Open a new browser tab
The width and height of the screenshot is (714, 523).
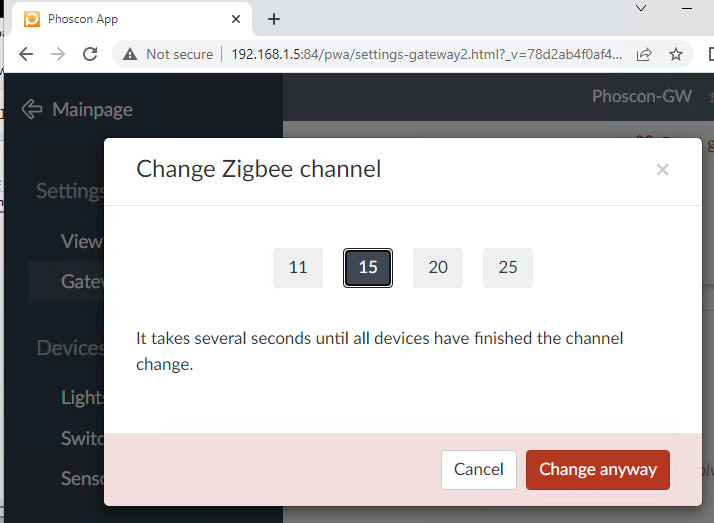pos(274,19)
